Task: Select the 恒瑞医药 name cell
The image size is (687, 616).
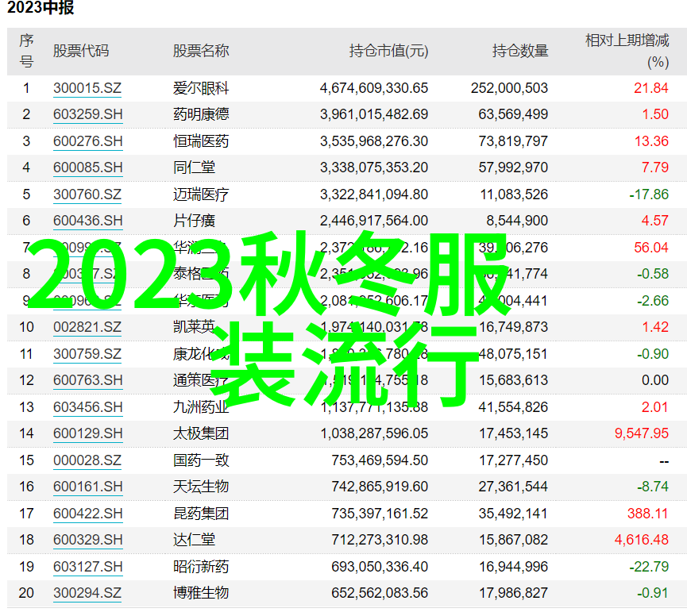Action: (201, 141)
